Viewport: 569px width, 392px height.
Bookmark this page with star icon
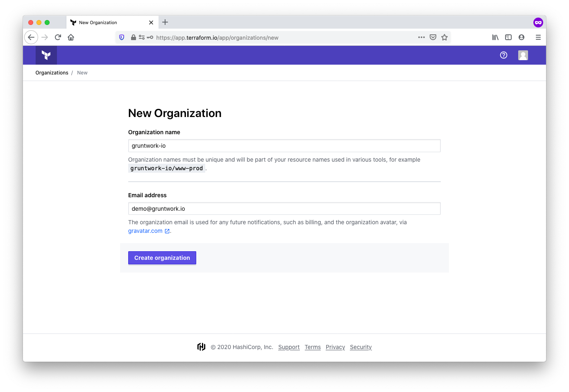coord(444,37)
